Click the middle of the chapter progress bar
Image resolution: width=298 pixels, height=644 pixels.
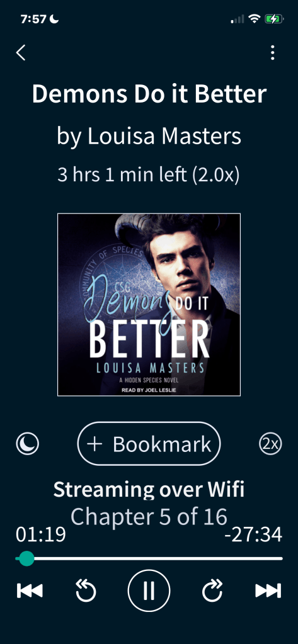[149, 558]
